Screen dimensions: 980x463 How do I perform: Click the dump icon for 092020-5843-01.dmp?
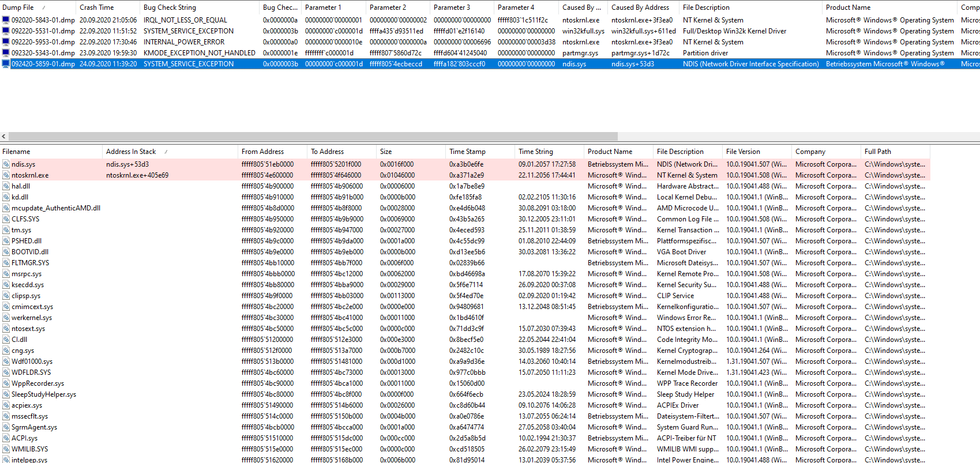[6, 20]
